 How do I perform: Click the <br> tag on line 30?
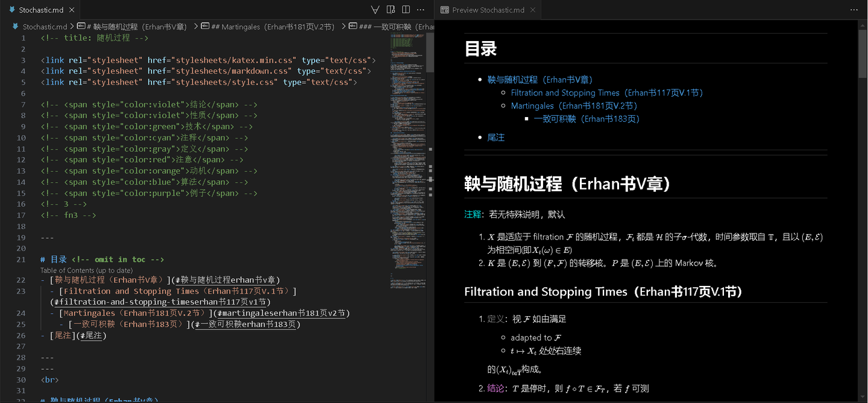tap(49, 380)
